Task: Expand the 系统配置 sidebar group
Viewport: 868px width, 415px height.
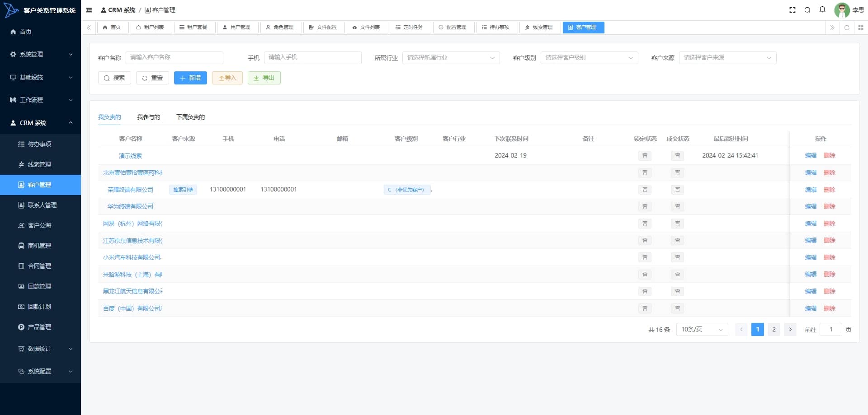Action: click(40, 371)
